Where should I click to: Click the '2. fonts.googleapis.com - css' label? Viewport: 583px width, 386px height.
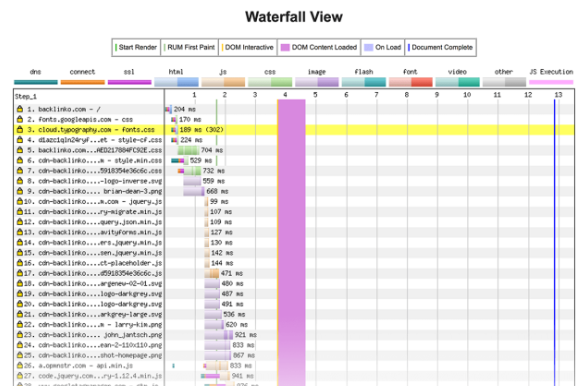tap(80, 119)
